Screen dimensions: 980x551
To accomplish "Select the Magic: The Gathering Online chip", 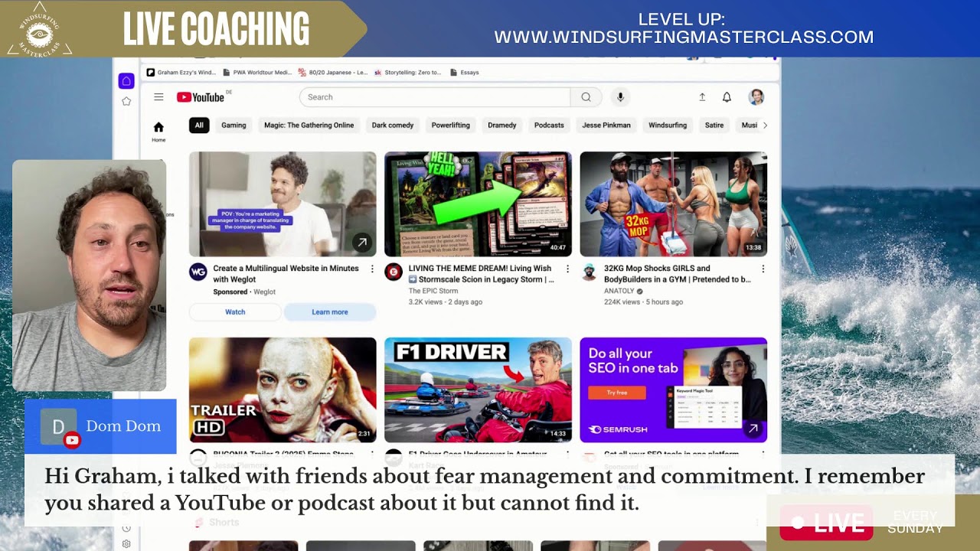I will pyautogui.click(x=309, y=126).
